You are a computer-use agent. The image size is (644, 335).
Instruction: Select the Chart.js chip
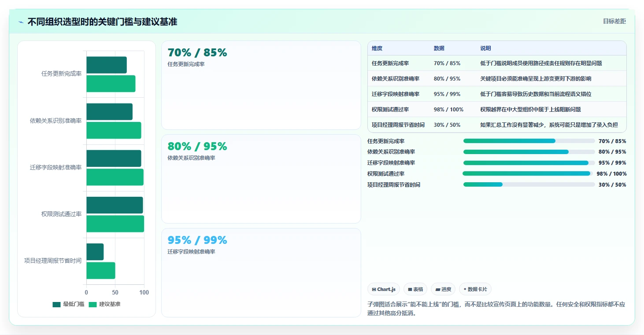coord(384,289)
